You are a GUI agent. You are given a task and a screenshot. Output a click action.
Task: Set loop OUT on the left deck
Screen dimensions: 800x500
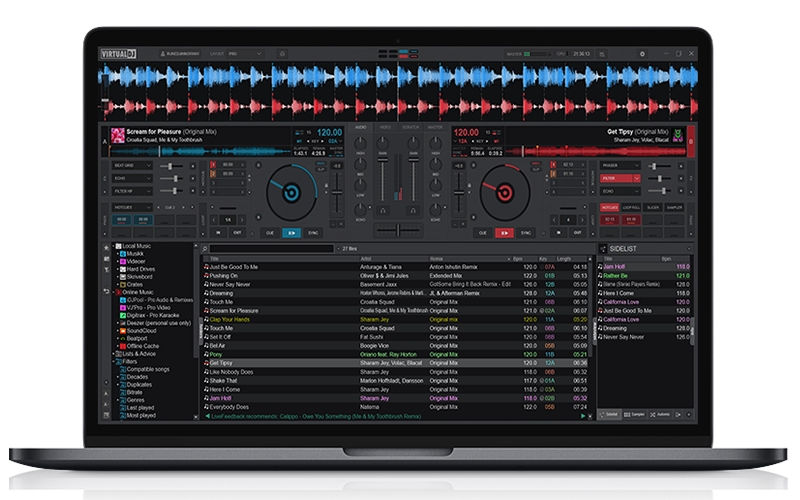pyautogui.click(x=237, y=232)
